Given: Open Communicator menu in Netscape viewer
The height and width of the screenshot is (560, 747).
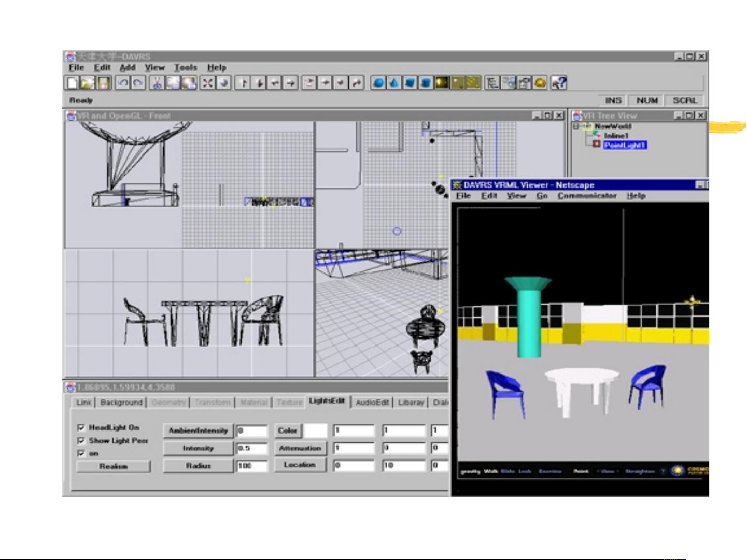Looking at the screenshot, I should pos(587,196).
